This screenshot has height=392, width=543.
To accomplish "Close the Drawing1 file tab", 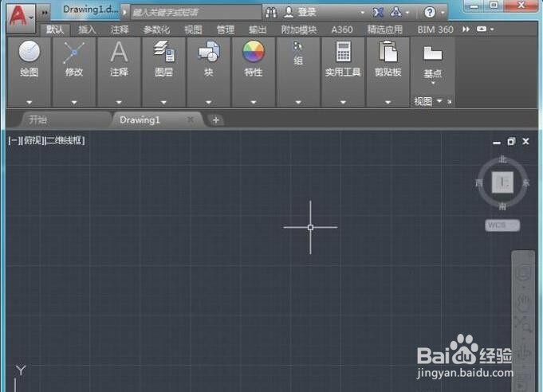I will [x=190, y=120].
